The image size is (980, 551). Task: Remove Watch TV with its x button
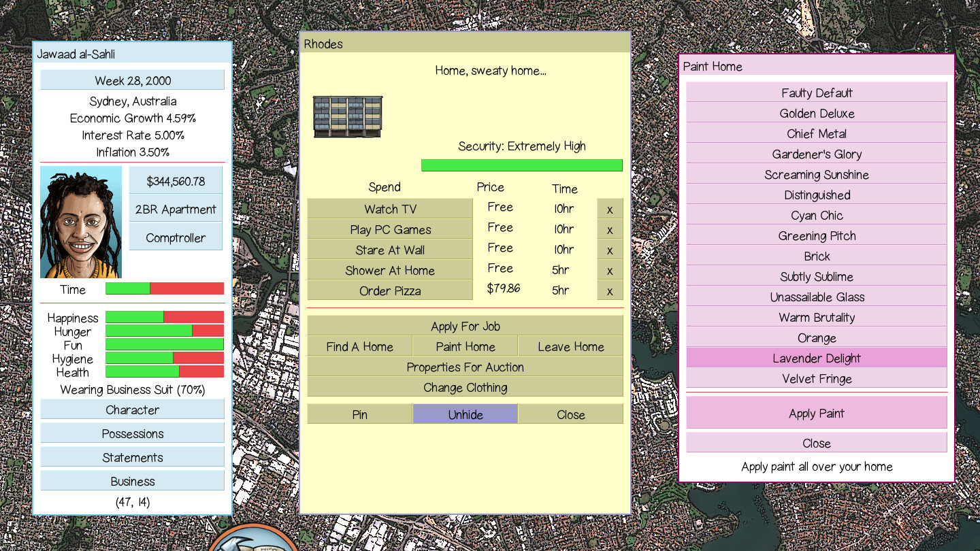pos(610,209)
